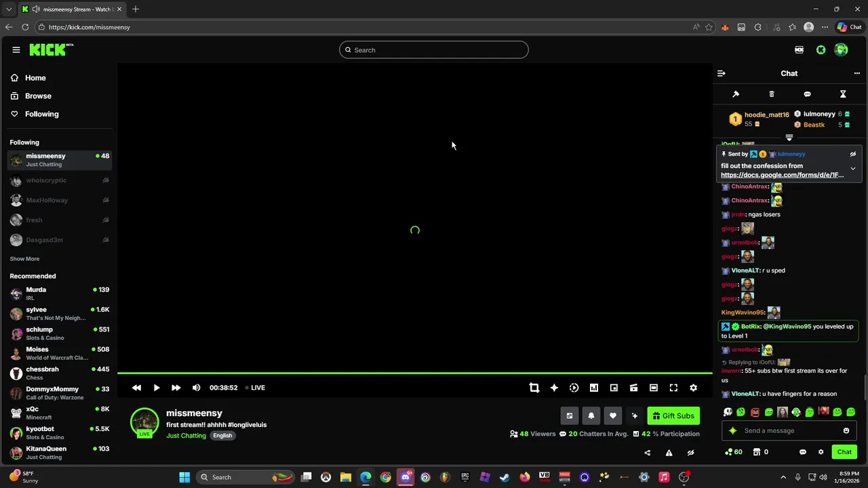The width and height of the screenshot is (868, 488).
Task: Click the dashed-circle replay icon
Action: 574,388
